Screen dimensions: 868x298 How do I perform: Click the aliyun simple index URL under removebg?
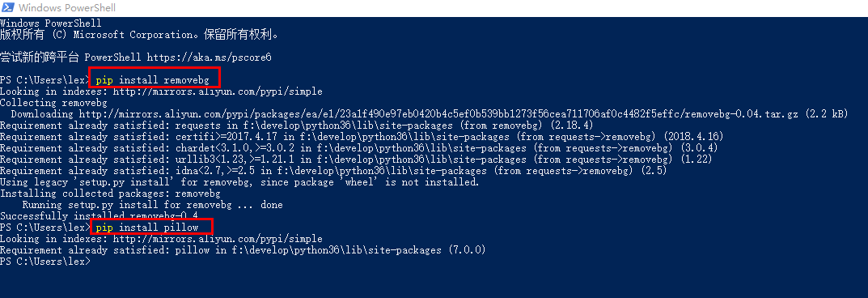(215, 92)
